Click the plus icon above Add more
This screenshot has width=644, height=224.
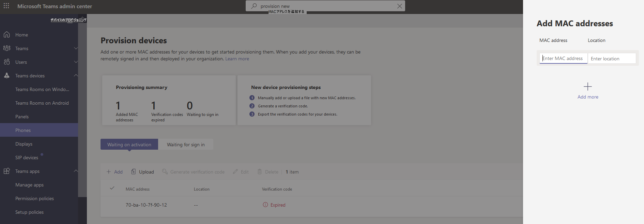588,87
